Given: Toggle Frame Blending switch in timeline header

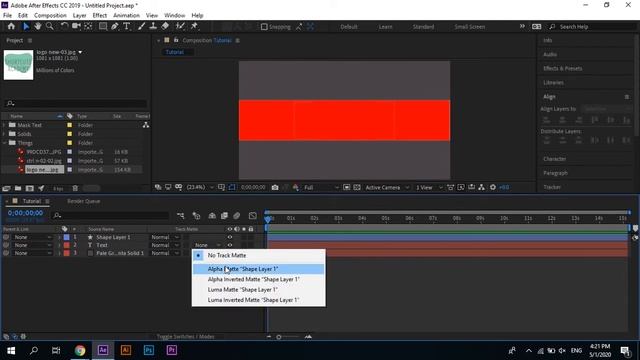Looking at the screenshot, I should 224,216.
